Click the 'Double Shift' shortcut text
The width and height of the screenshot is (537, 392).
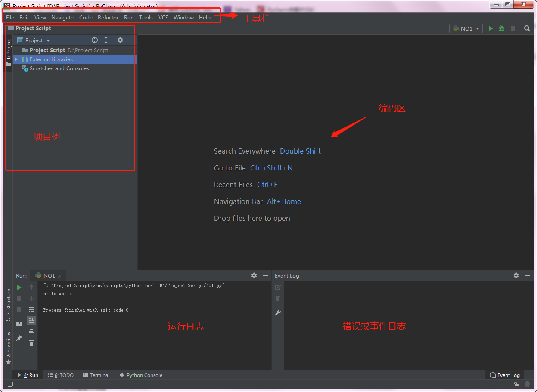coord(300,151)
